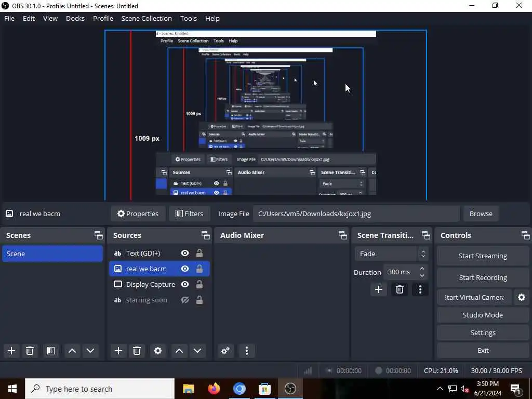The image size is (532, 399).
Task: Open the Profile menu
Action: (103, 18)
